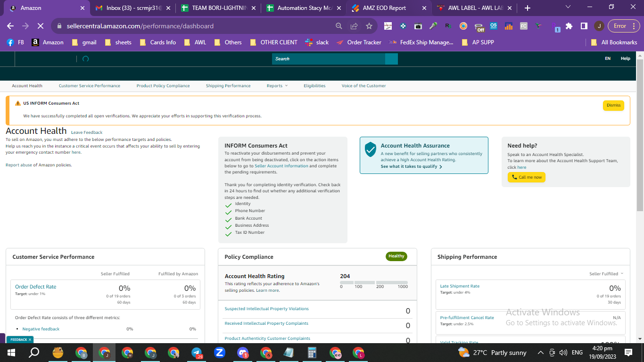Viewport: 644px width, 362px height.
Task: Expand the Seller Fulfilled shipping dropdown
Action: [x=606, y=274]
